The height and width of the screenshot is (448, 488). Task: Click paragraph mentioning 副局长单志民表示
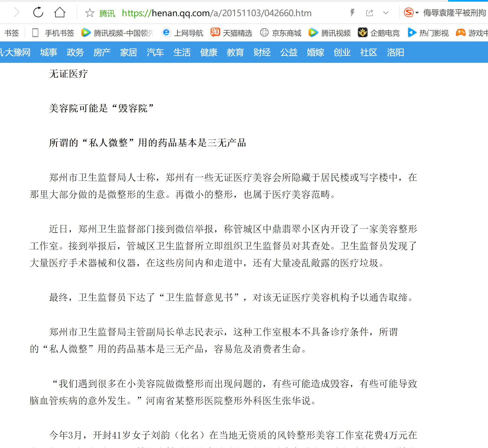(214, 340)
